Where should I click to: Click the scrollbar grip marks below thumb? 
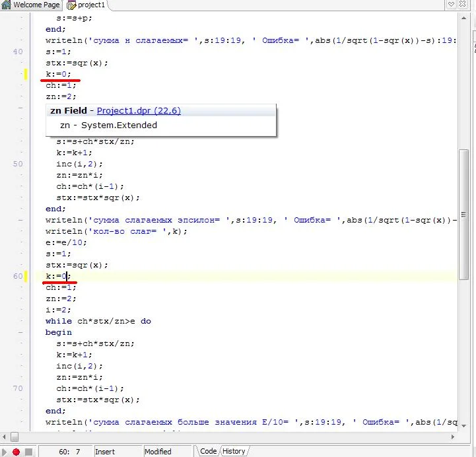463,215
